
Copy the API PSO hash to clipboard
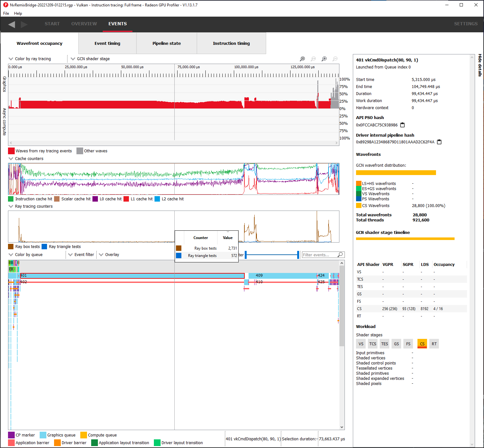(402, 125)
